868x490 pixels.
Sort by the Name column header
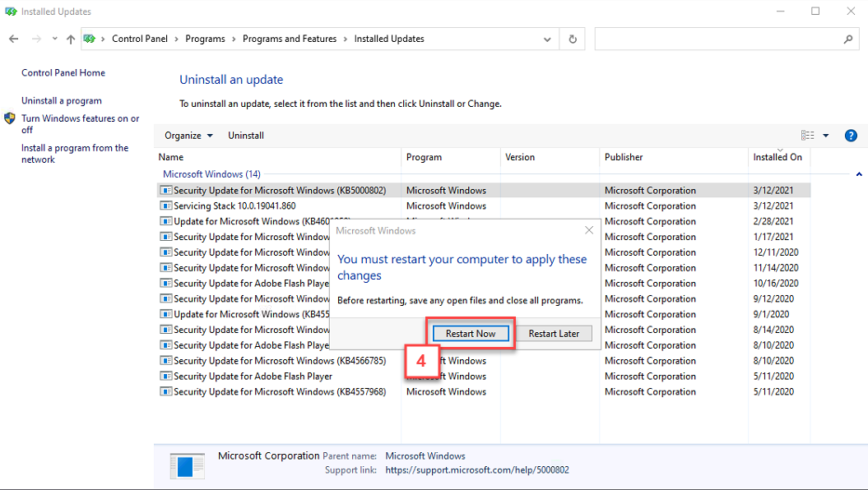tap(278, 157)
